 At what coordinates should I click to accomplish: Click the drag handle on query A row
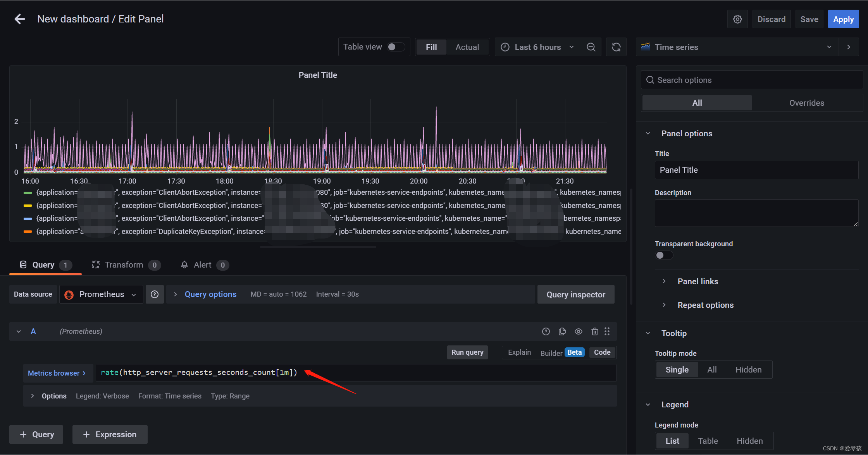click(x=607, y=331)
